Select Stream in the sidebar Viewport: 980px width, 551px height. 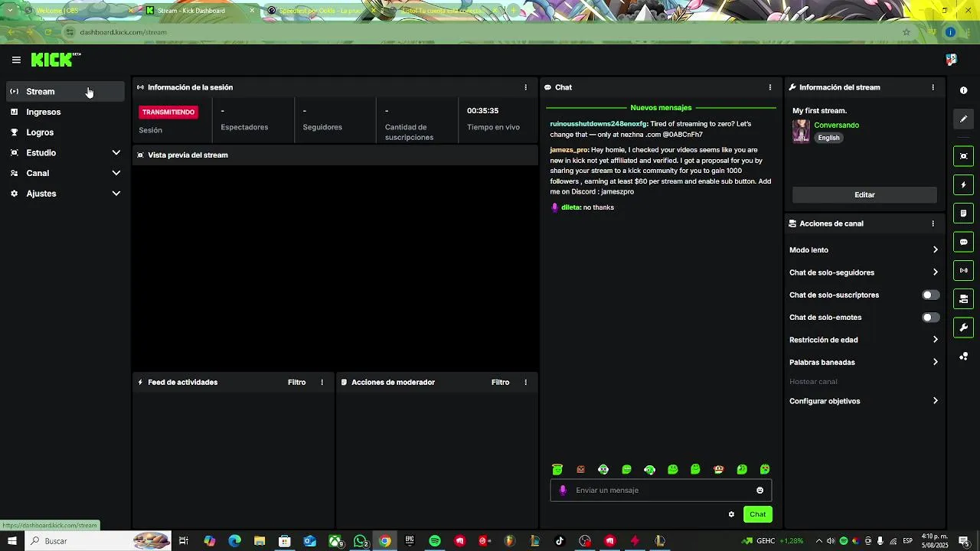(65, 91)
